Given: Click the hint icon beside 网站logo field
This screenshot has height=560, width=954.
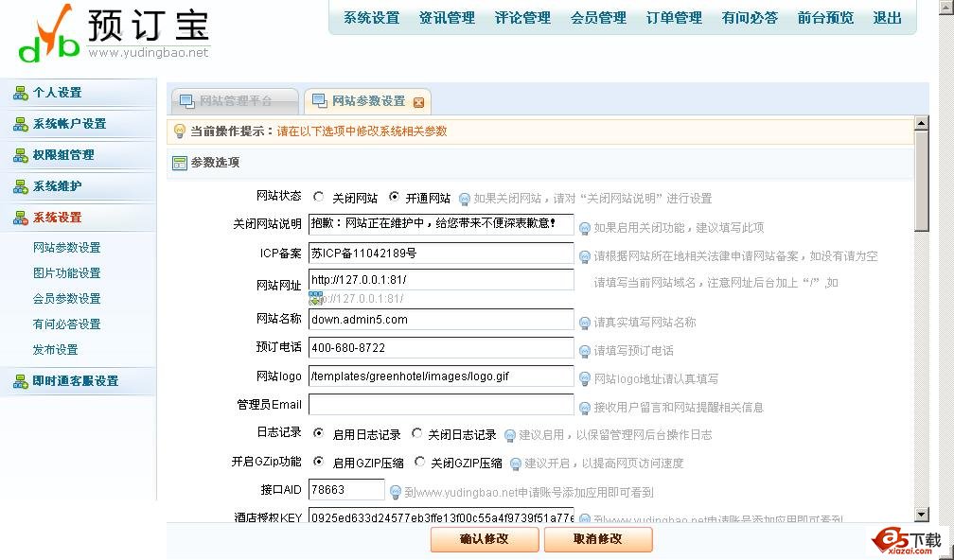Looking at the screenshot, I should [584, 378].
